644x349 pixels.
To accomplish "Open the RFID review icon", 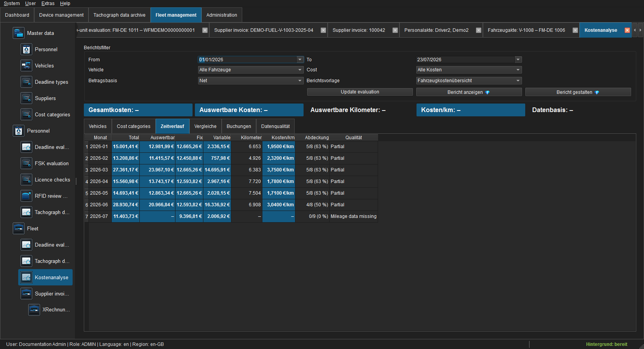I will pyautogui.click(x=26, y=196).
